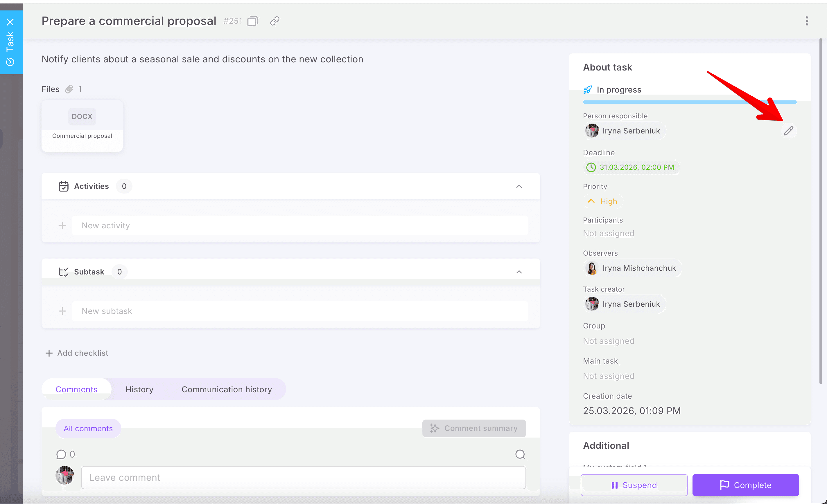Open the deadline date picker 31.03.2026
This screenshot has width=827, height=504.
(631, 167)
